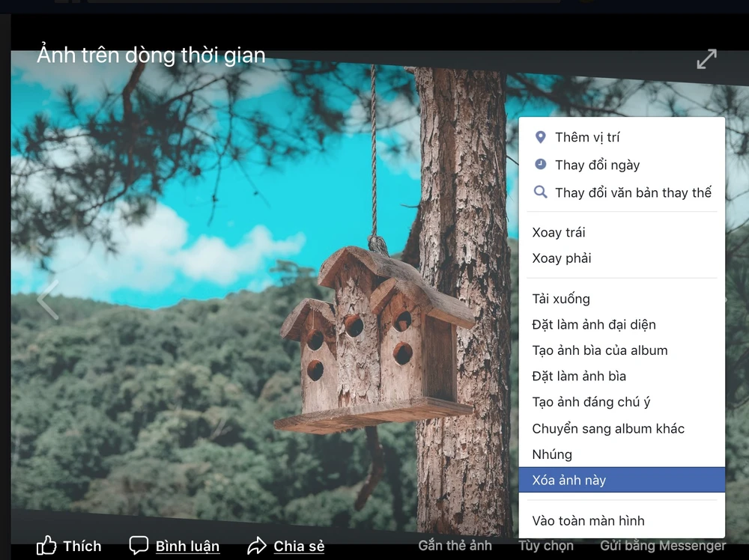Click the clock icon for changing date
The width and height of the screenshot is (749, 560).
(x=540, y=165)
